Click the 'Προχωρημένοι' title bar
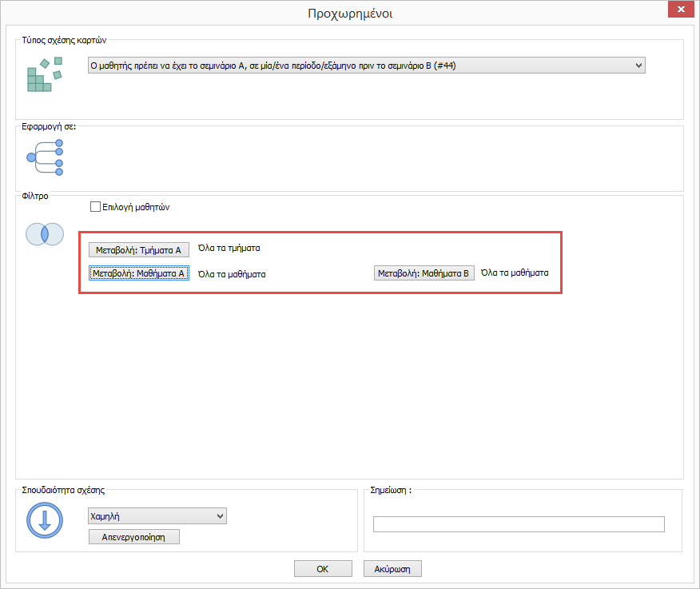The image size is (700, 589). tap(350, 13)
